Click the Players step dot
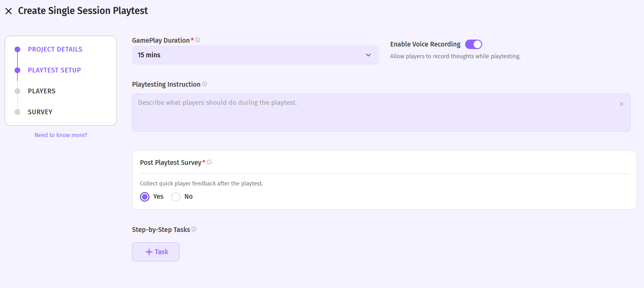 [17, 91]
